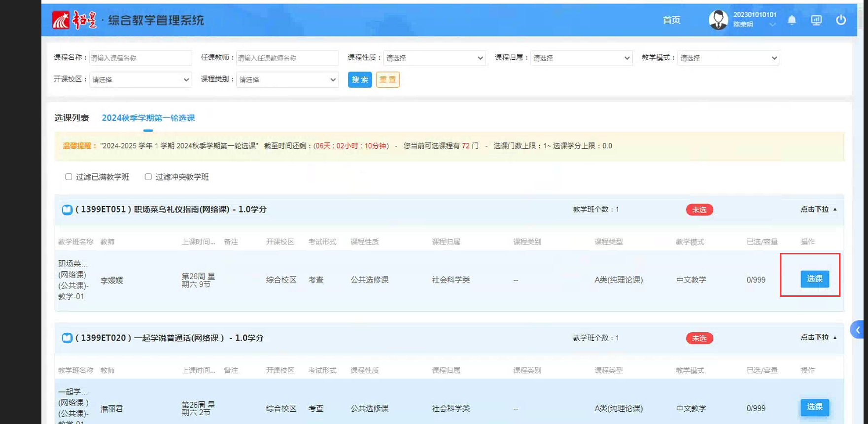Open the 课程性质 dropdown
Screen dimensions: 868x424
coord(434,58)
